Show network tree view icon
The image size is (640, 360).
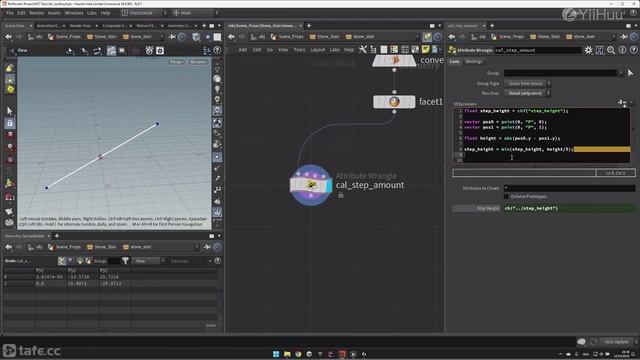[373, 50]
